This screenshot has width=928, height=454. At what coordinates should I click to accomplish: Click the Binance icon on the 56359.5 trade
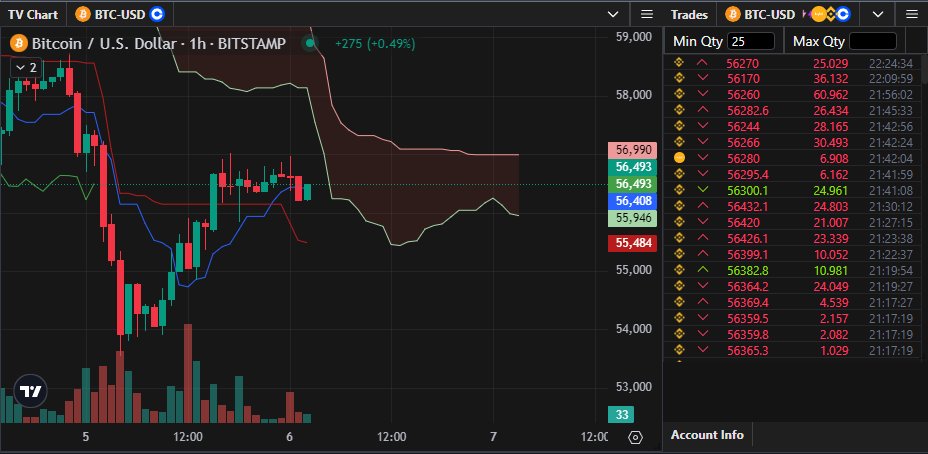pos(679,318)
